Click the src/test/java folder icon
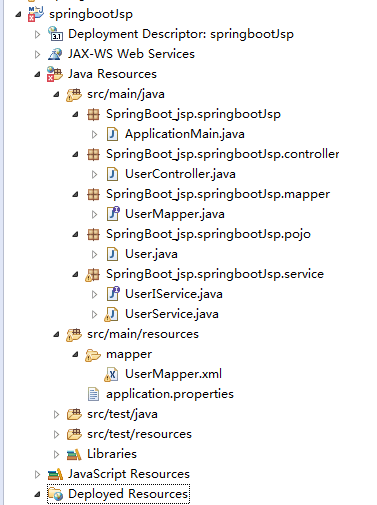377x505 pixels. tap(74, 414)
